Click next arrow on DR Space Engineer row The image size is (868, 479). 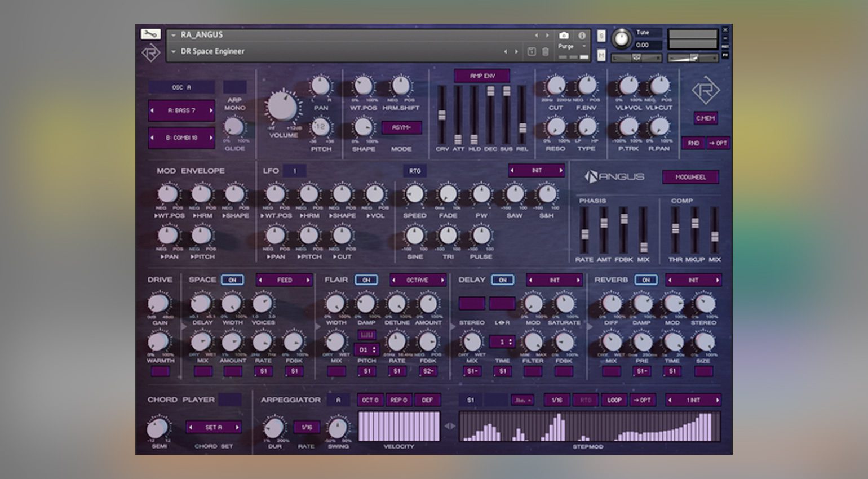516,51
